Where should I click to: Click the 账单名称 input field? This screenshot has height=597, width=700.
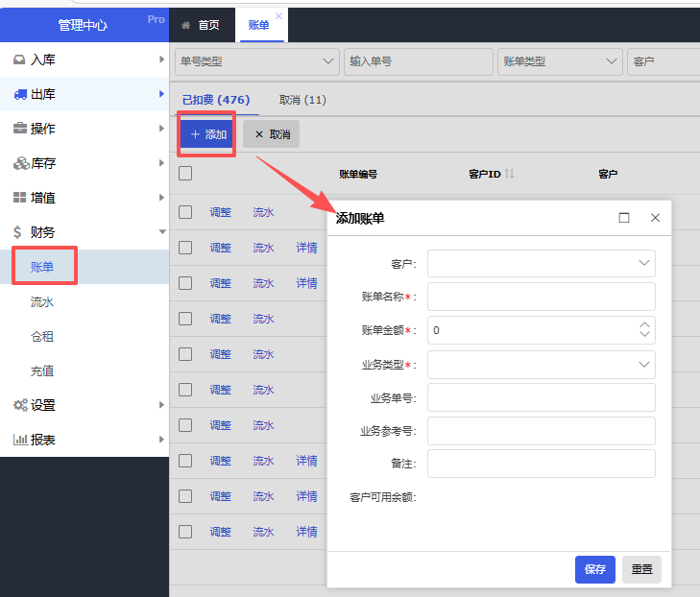click(542, 297)
